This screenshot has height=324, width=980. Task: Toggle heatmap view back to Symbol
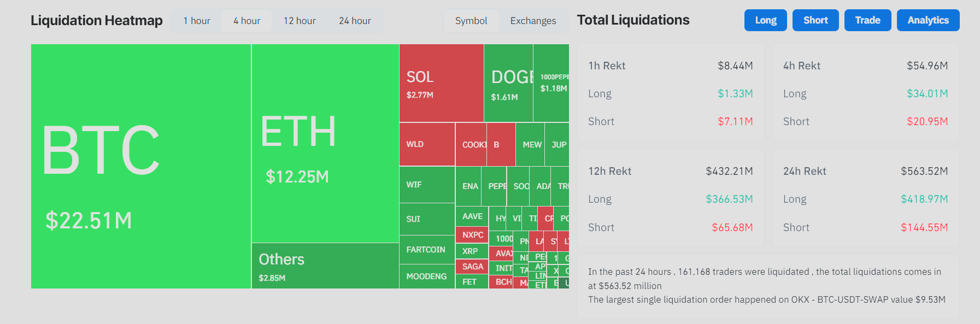(471, 20)
